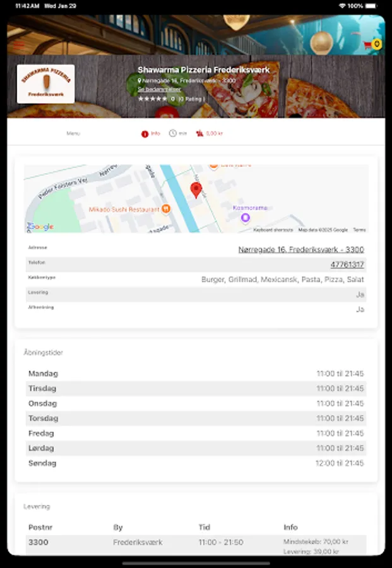Click the restaurant title Shawarma Pizzeria Frederiksværk
The width and height of the screenshot is (392, 568).
click(x=204, y=70)
